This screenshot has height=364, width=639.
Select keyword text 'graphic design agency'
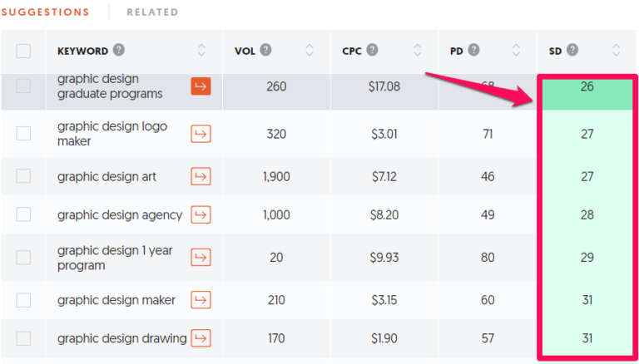point(120,215)
